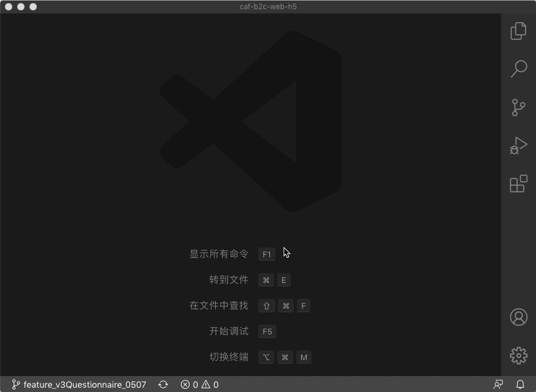The height and width of the screenshot is (392, 536).
Task: Open the Accounts icon near the bottom
Action: pos(518,317)
